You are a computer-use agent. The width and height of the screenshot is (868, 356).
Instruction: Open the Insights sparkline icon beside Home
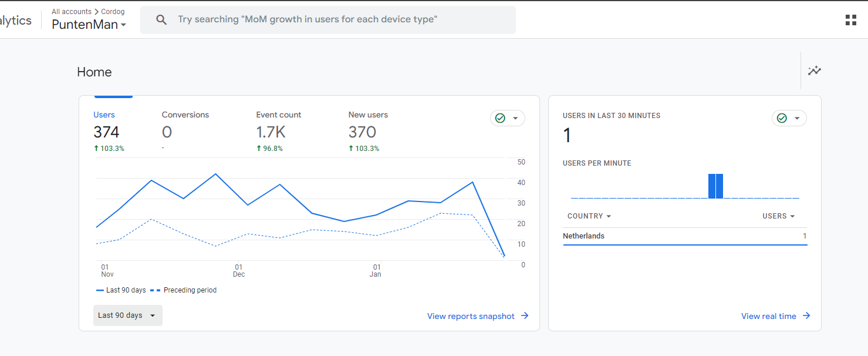[815, 70]
